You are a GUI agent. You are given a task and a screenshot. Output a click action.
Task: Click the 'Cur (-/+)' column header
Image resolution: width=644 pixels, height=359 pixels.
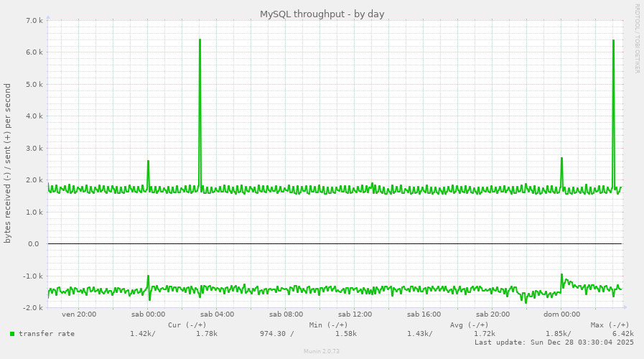click(187, 325)
